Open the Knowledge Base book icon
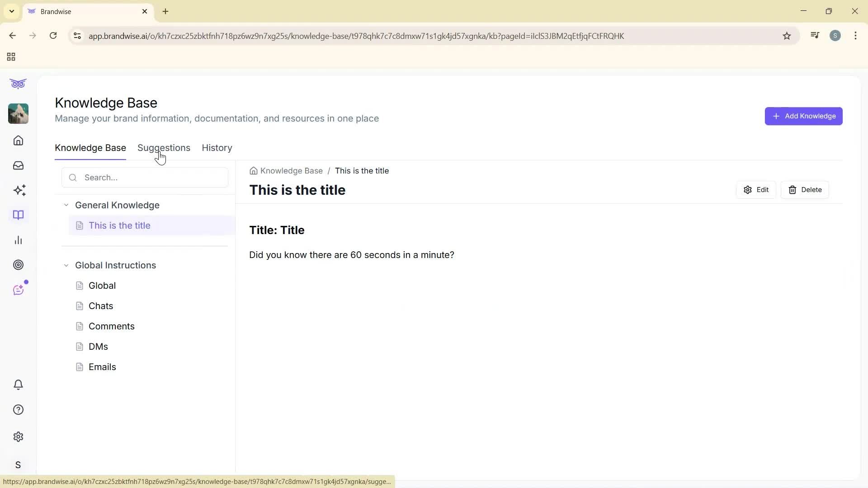The image size is (868, 488). point(18,215)
